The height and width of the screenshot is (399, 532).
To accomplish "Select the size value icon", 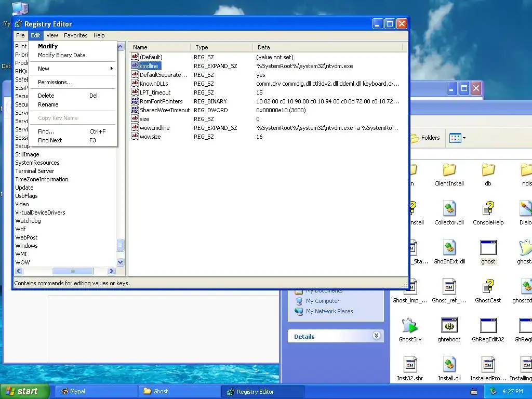I will click(135, 118).
